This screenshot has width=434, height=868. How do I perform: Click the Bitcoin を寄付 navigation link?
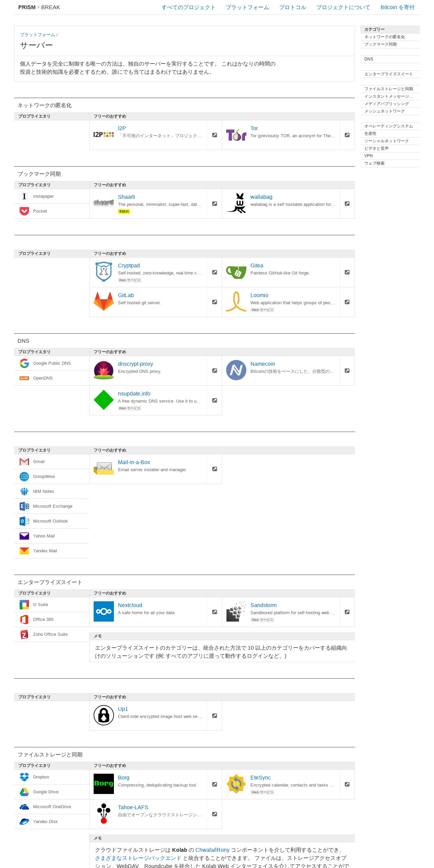click(397, 7)
